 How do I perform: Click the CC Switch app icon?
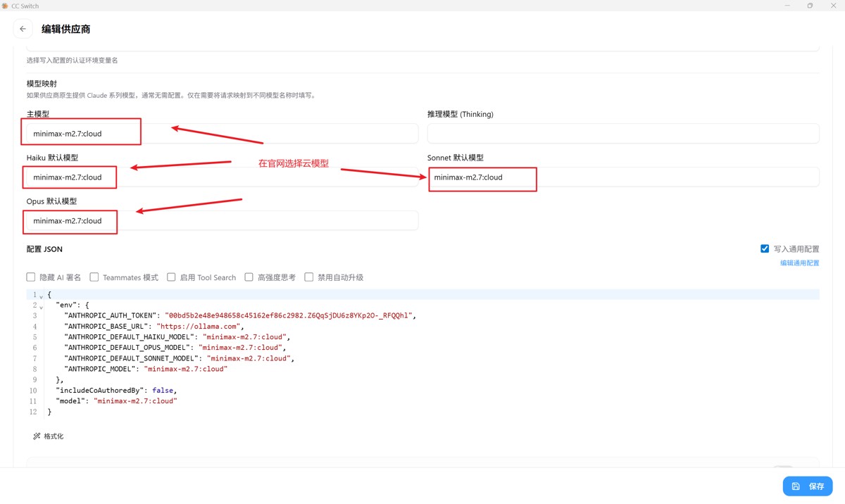[x=5, y=6]
